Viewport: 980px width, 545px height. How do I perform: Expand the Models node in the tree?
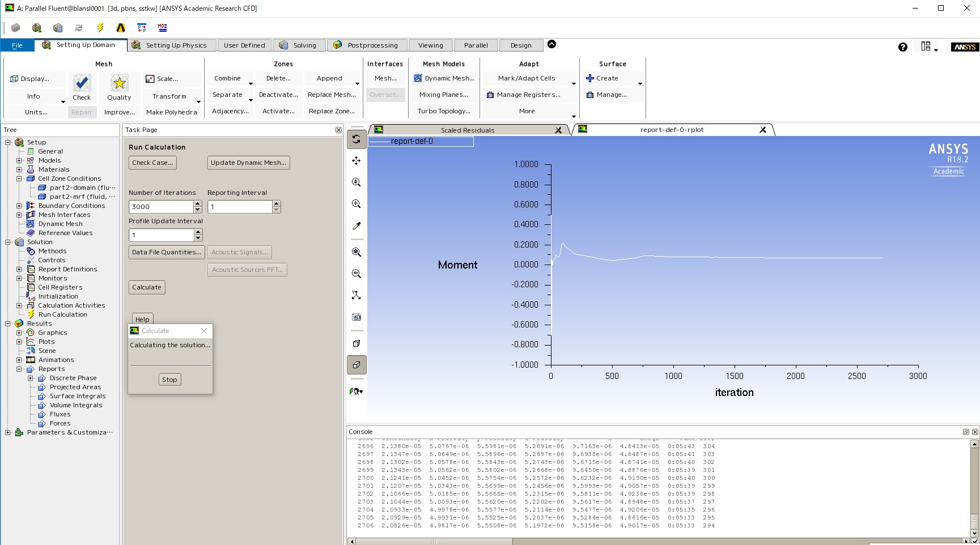pyautogui.click(x=19, y=160)
